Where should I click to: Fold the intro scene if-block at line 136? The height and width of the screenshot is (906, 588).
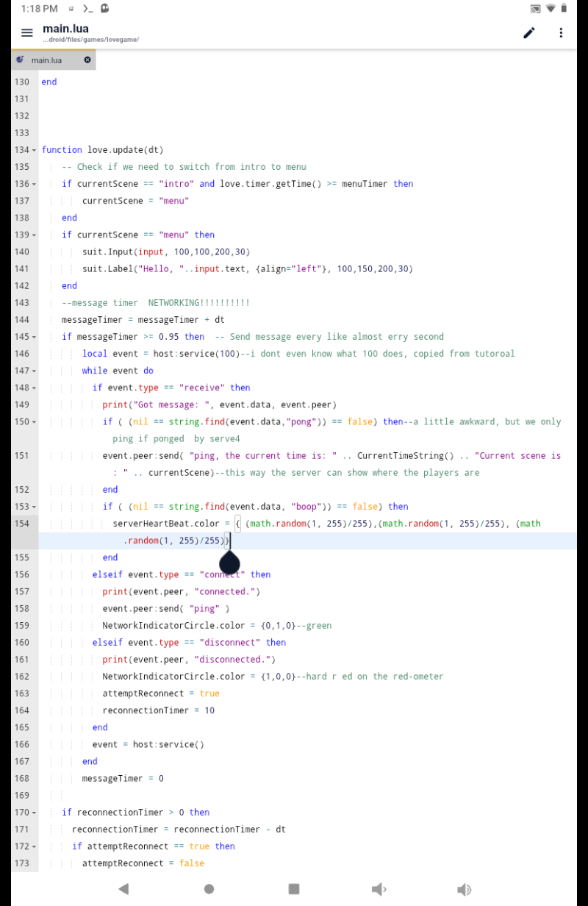(35, 184)
